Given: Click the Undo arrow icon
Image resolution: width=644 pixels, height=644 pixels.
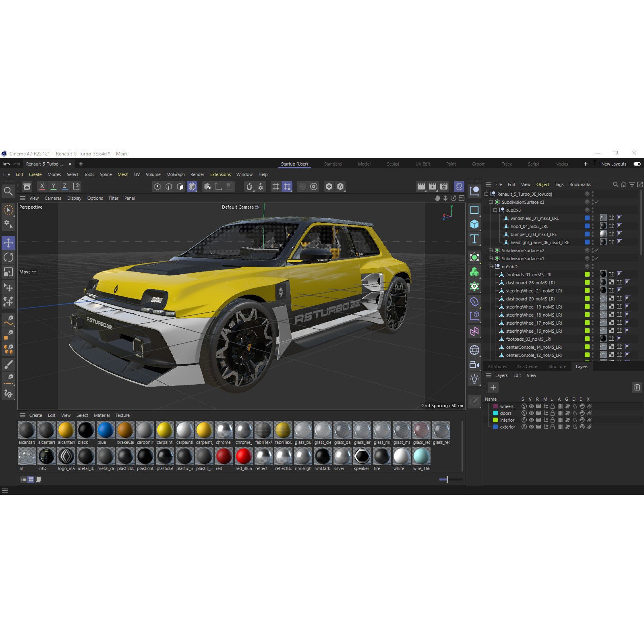Looking at the screenshot, I should pos(6,164).
